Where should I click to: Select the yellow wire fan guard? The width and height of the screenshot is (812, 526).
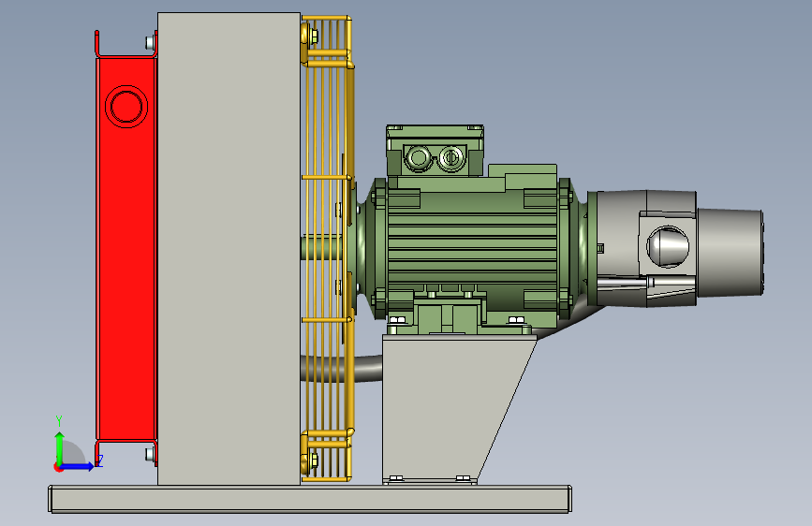point(327,249)
